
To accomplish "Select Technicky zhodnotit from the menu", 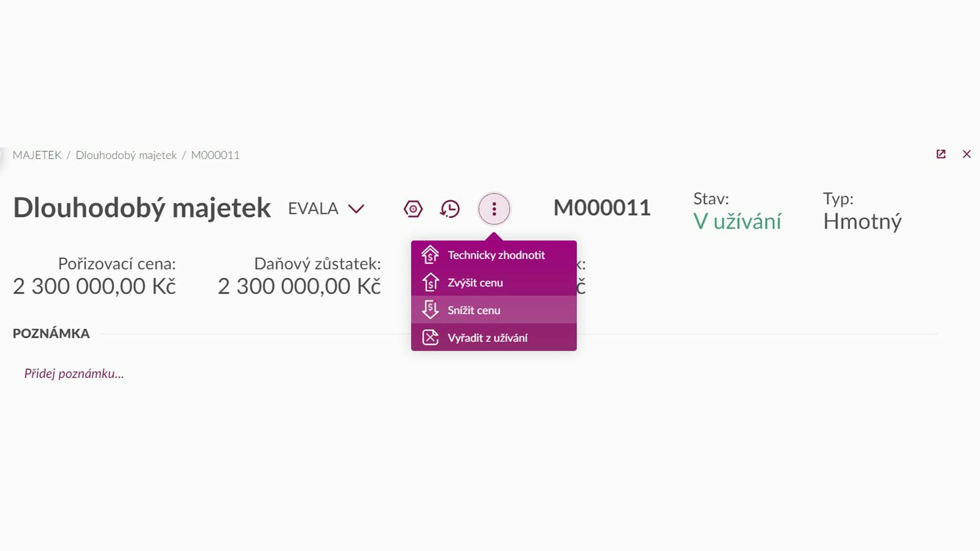I will (494, 255).
